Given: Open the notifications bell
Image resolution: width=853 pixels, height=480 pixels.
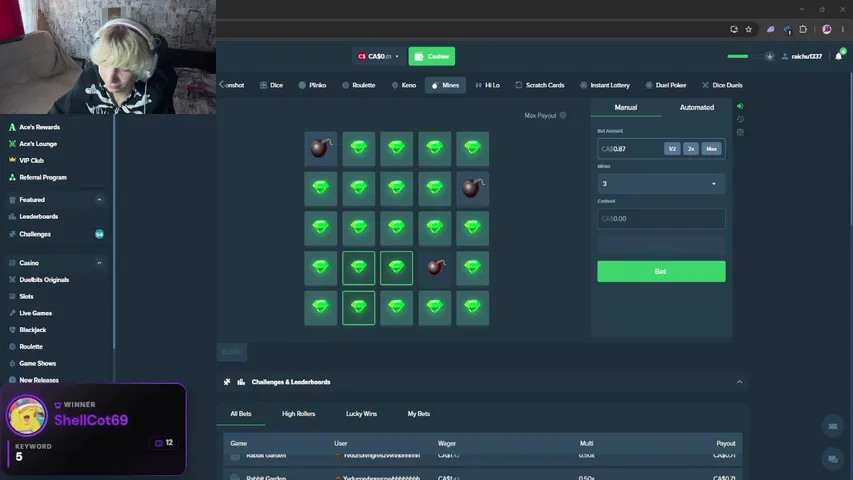Looking at the screenshot, I should pyautogui.click(x=838, y=56).
